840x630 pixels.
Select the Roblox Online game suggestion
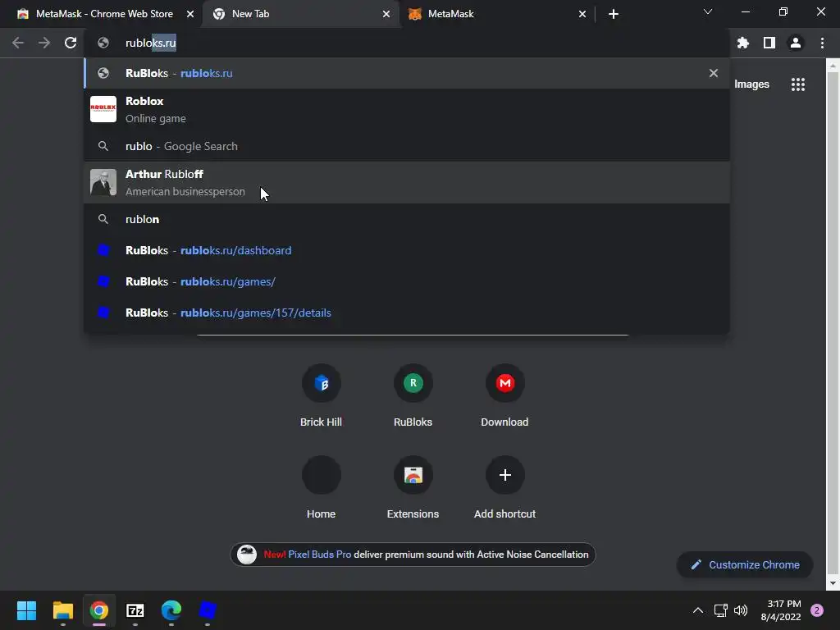pos(407,109)
